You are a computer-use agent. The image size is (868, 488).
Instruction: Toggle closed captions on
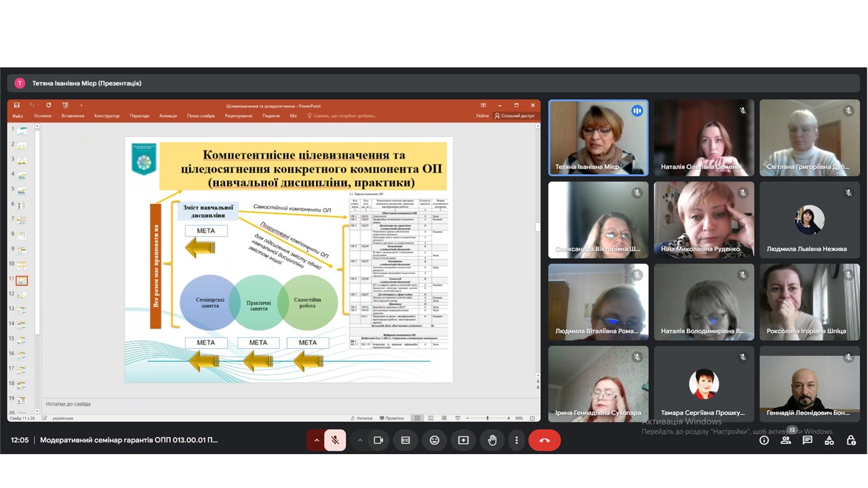coord(406,440)
